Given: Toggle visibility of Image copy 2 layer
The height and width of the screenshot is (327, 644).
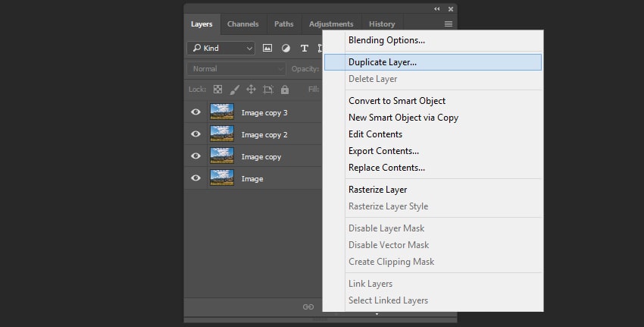Looking at the screenshot, I should [196, 134].
